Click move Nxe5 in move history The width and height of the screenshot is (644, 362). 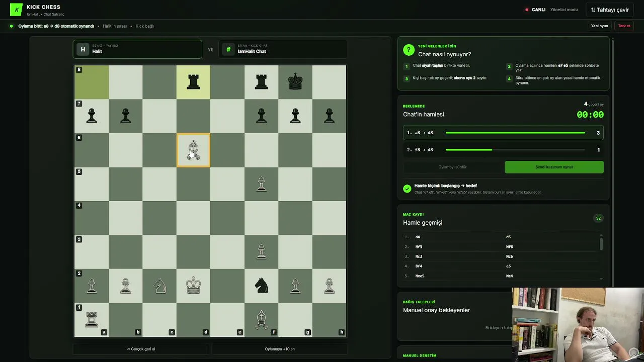pos(420,276)
